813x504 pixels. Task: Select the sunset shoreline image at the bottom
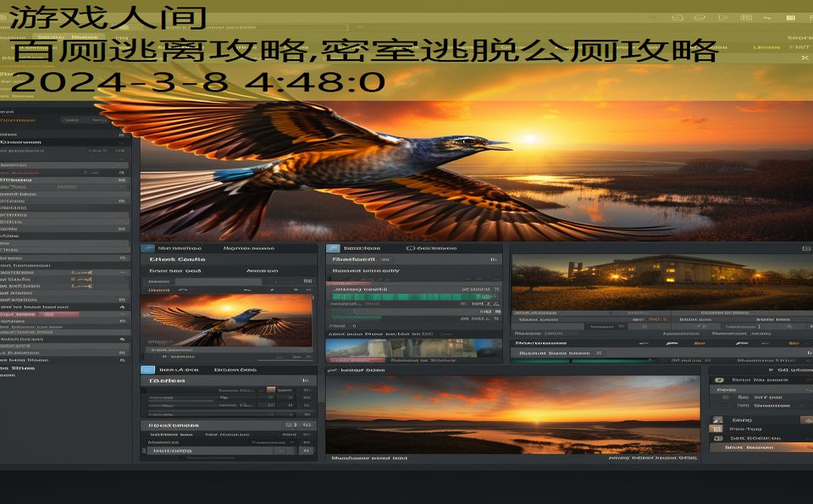click(512, 415)
